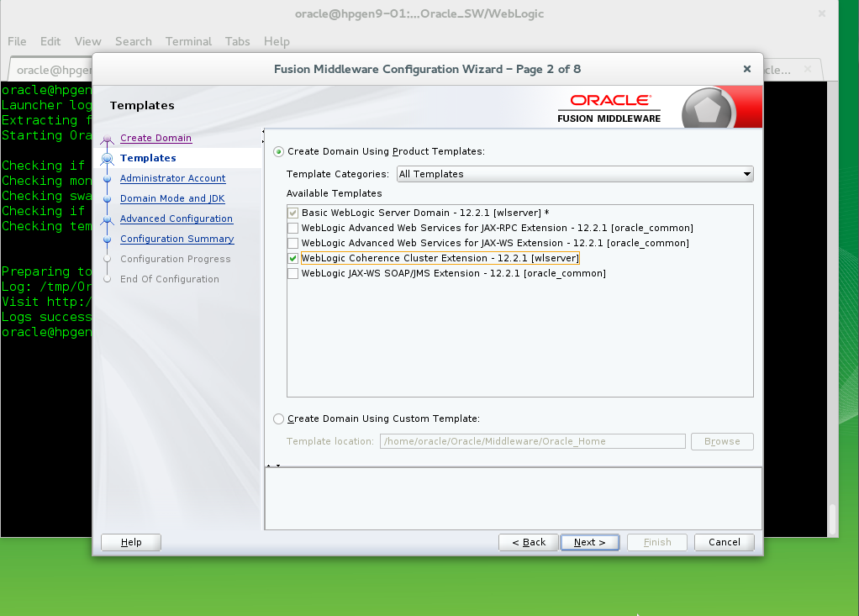
Task: Click the Cancel button
Action: (724, 542)
